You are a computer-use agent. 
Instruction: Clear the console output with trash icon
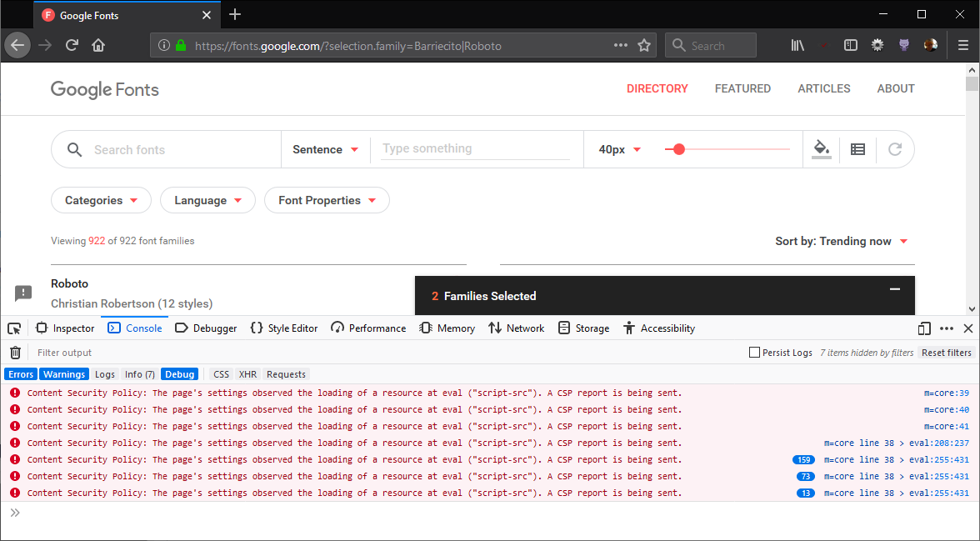[14, 352]
